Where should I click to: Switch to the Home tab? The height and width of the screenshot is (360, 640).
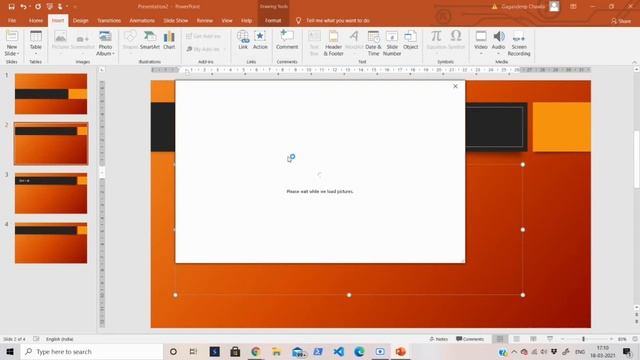[x=36, y=20]
